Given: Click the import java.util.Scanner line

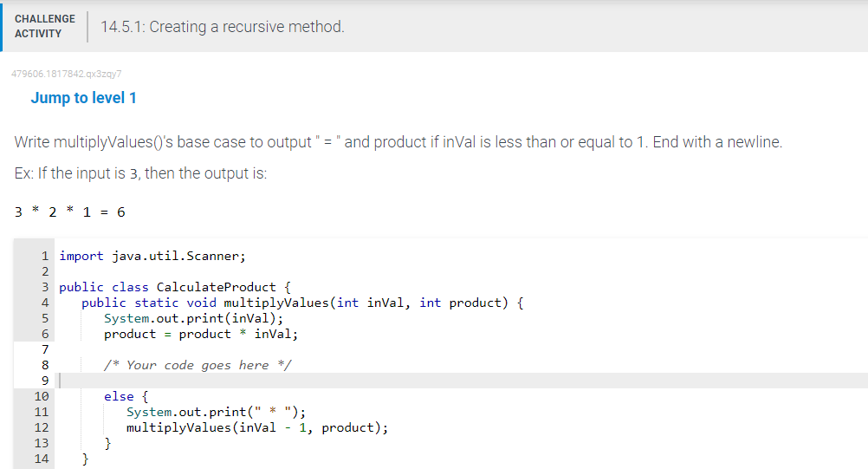Looking at the screenshot, I should (152, 256).
